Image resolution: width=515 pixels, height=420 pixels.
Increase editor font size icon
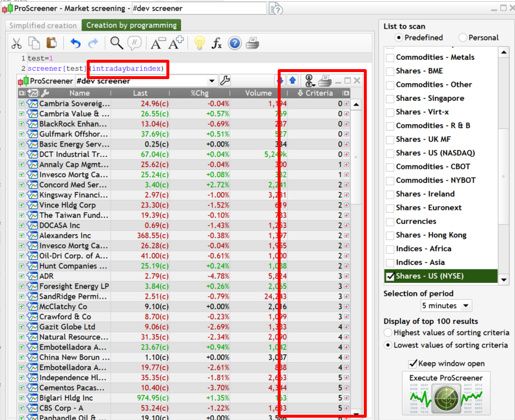176,42
